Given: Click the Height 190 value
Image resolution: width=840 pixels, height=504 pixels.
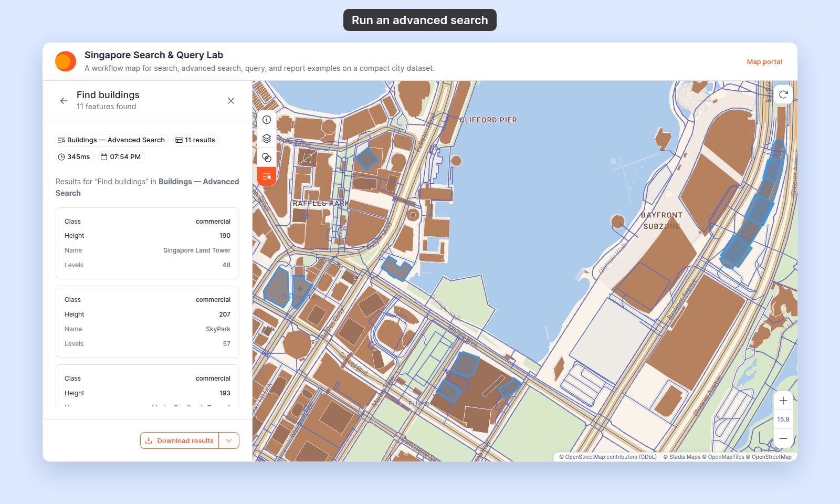Looking at the screenshot, I should click(x=225, y=236).
